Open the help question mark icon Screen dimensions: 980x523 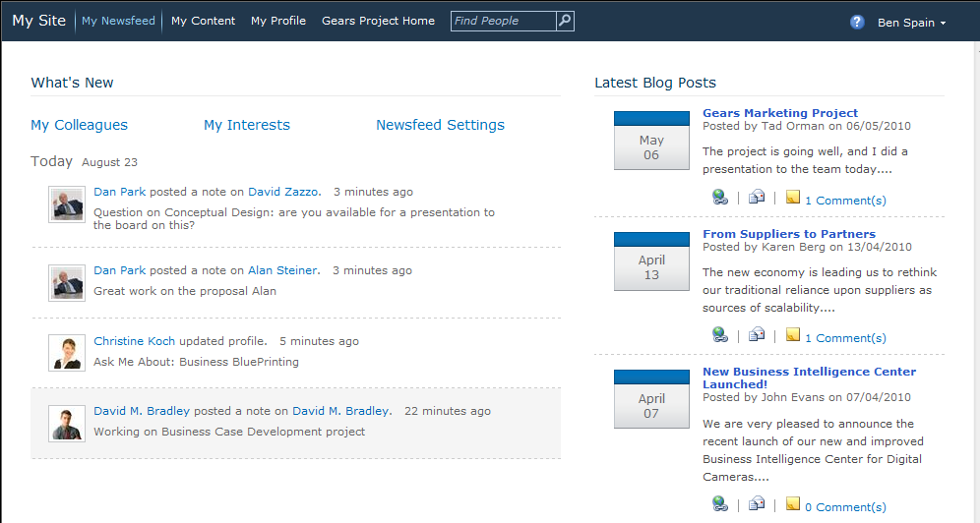pyautogui.click(x=857, y=22)
